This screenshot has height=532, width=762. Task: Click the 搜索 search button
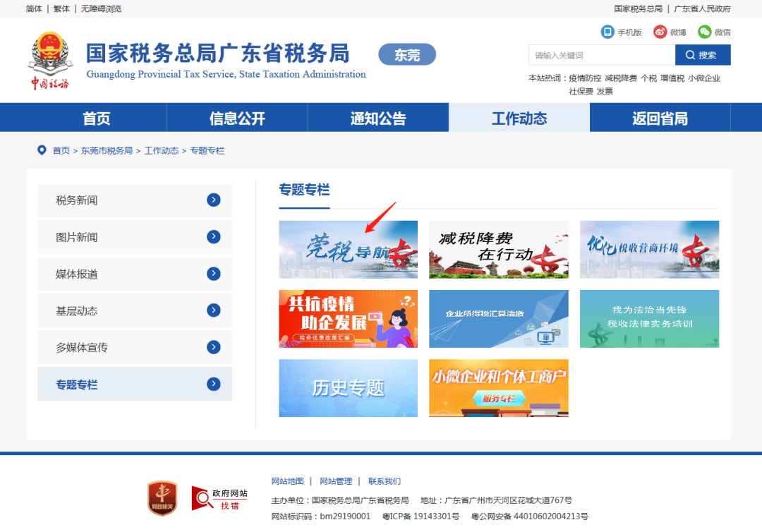tap(703, 55)
